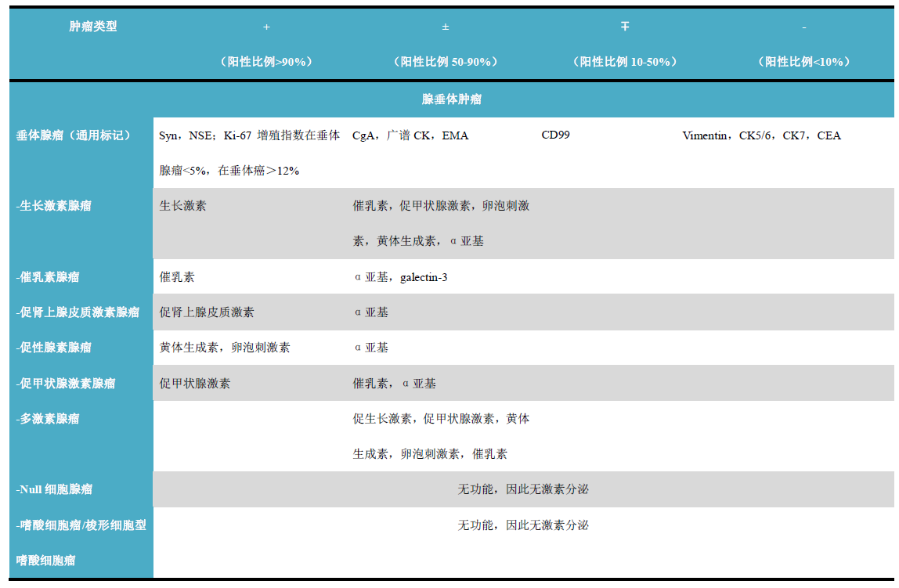Screen dimensions: 899x588
Task: Click the 阳性比例 10-50% column header
Action: (x=624, y=62)
